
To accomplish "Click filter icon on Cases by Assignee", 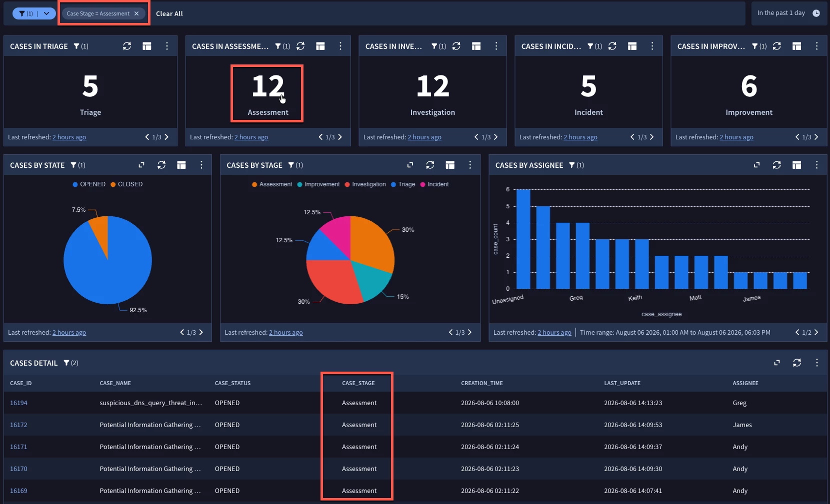I will click(x=572, y=165).
